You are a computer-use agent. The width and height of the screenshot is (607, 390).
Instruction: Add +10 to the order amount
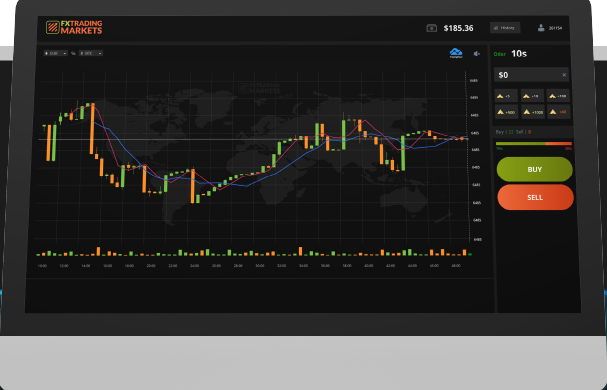[x=532, y=96]
